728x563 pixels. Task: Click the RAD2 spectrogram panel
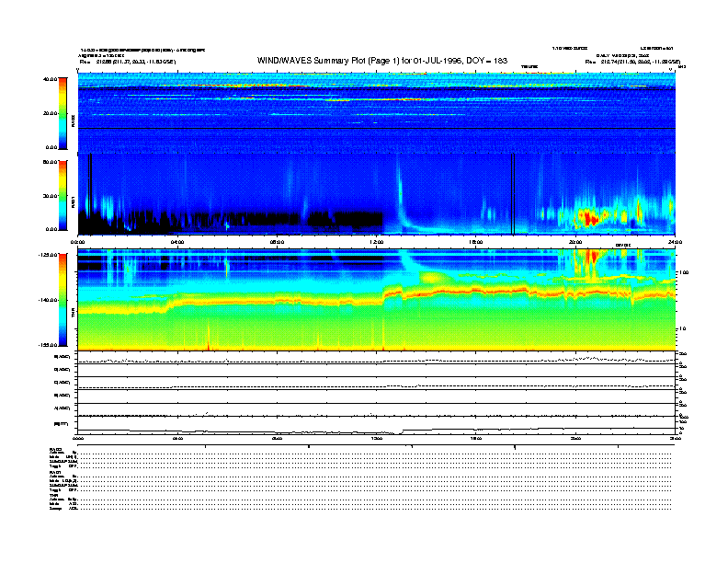point(377,113)
